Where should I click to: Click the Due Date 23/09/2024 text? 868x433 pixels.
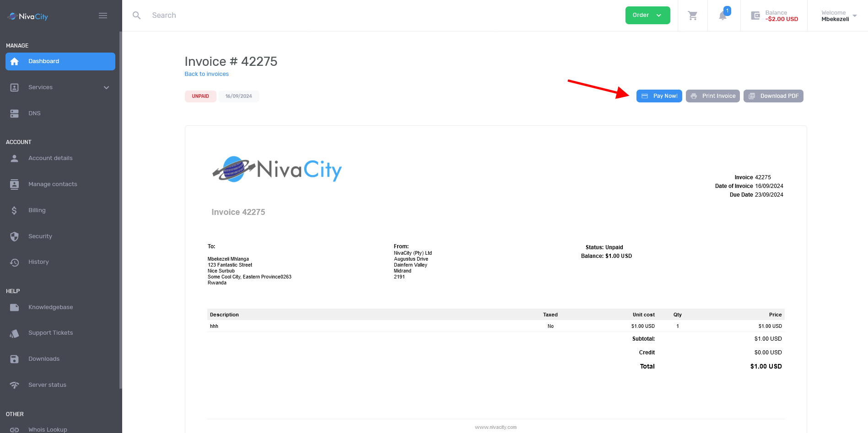click(x=756, y=195)
